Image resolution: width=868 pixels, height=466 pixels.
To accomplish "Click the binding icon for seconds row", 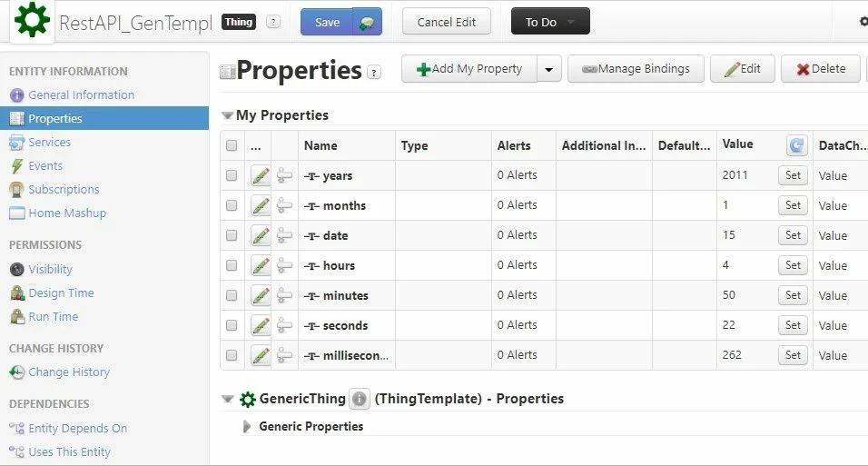I will tap(284, 325).
